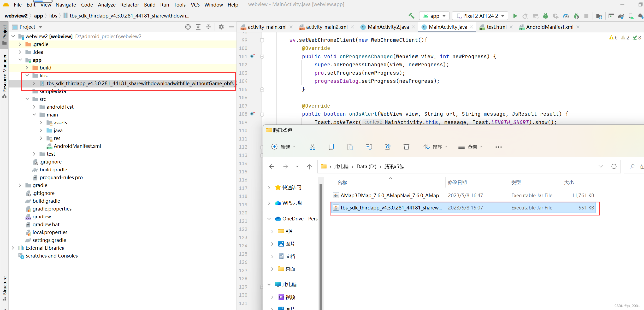Run the app with the green play icon
Screen dimensions: 644x310
coord(515,16)
